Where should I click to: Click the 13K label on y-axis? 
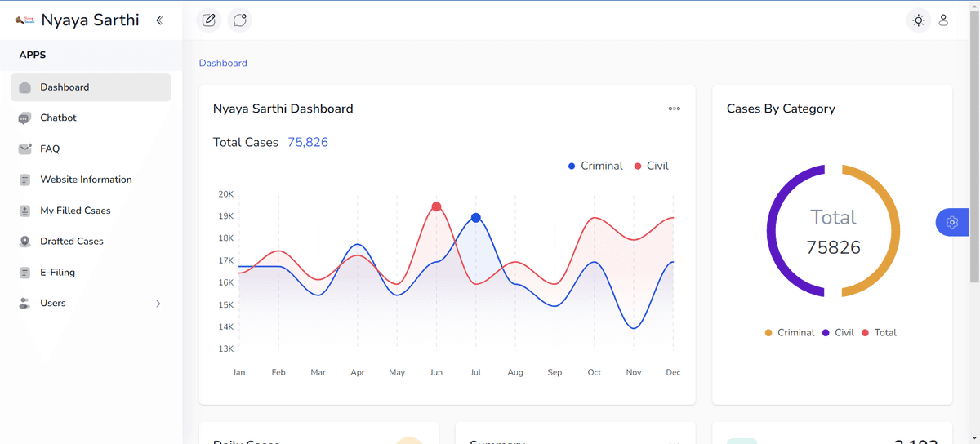pos(226,349)
